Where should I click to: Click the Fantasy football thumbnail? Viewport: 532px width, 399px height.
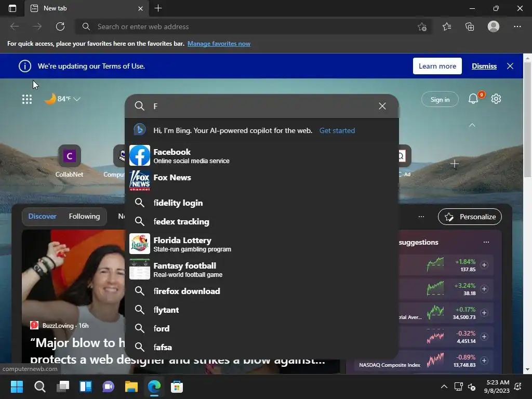tap(139, 269)
